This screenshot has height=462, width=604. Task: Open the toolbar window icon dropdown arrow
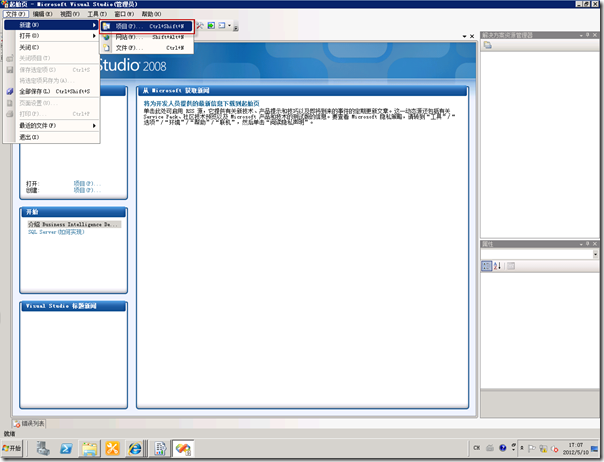pyautogui.click(x=230, y=25)
